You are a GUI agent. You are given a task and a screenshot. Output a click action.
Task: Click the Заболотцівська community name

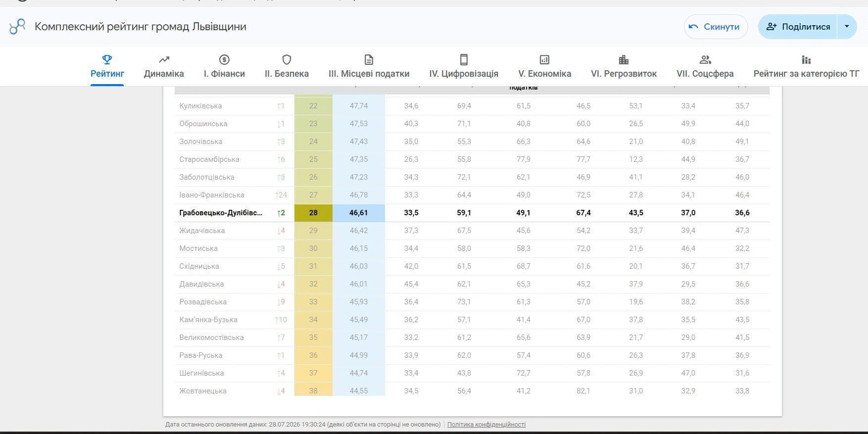(x=207, y=177)
